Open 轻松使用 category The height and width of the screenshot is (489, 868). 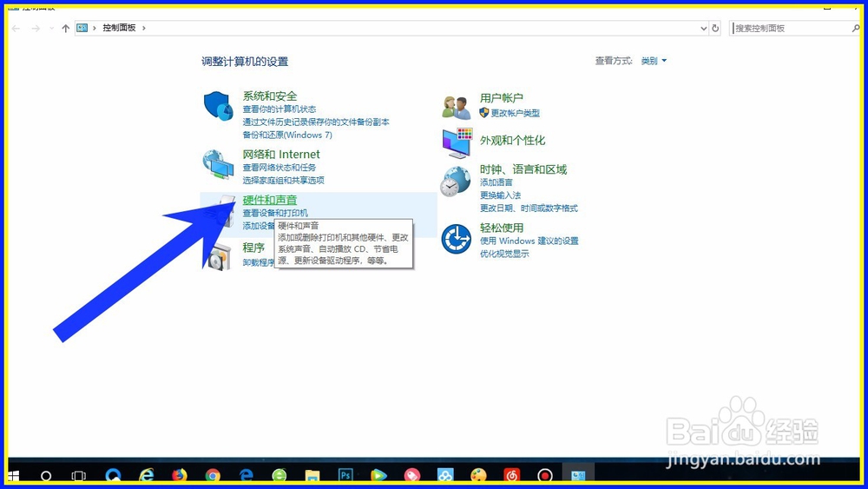click(502, 228)
